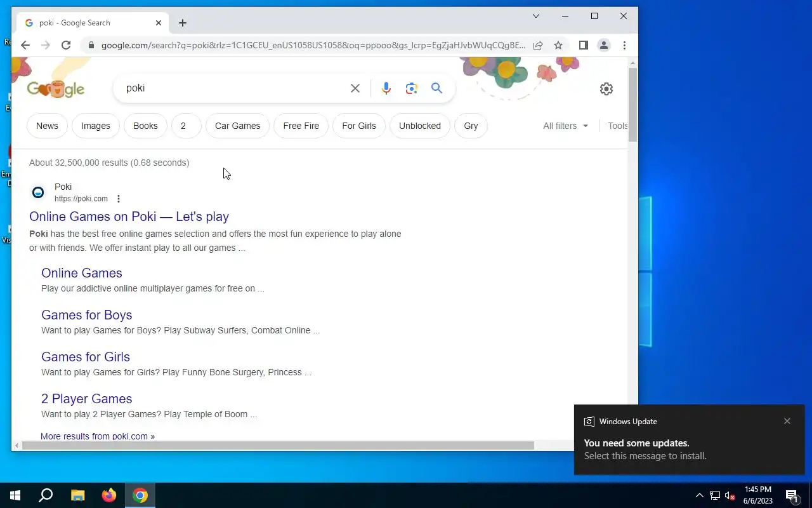Open the muted volume tray icon
The height and width of the screenshot is (508, 812).
pos(730,496)
